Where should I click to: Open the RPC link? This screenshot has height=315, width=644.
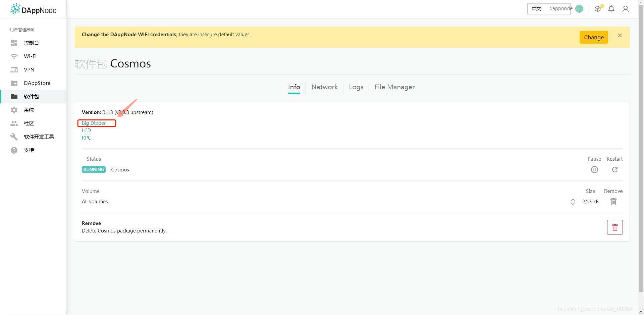[87, 138]
